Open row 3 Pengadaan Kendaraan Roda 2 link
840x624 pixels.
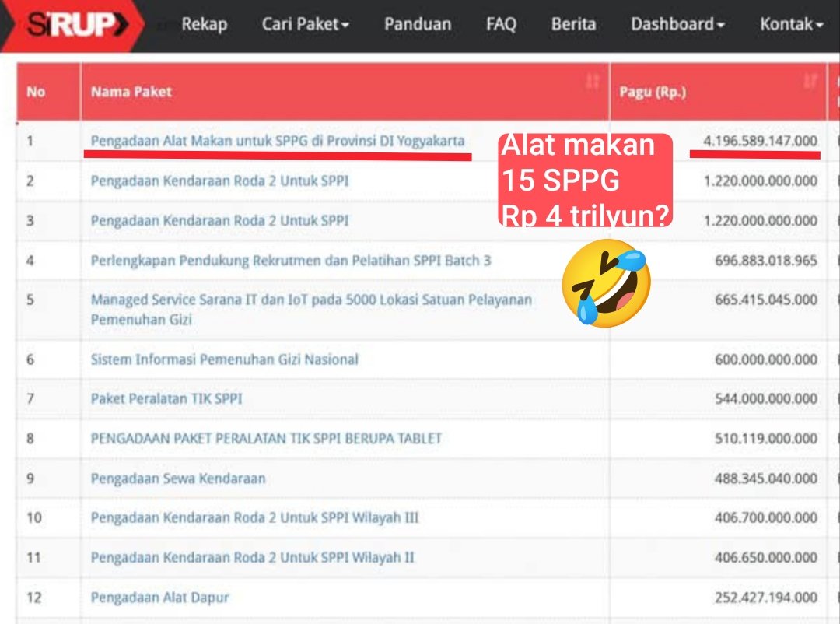(x=219, y=220)
